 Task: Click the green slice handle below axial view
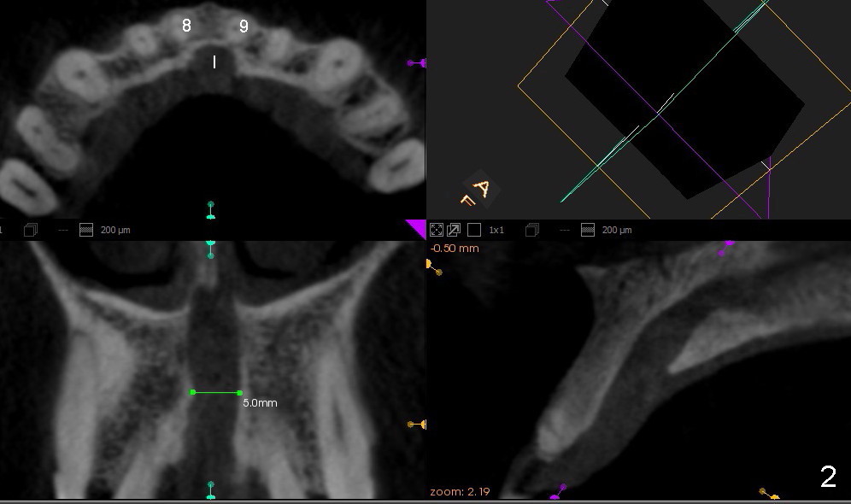tap(211, 209)
